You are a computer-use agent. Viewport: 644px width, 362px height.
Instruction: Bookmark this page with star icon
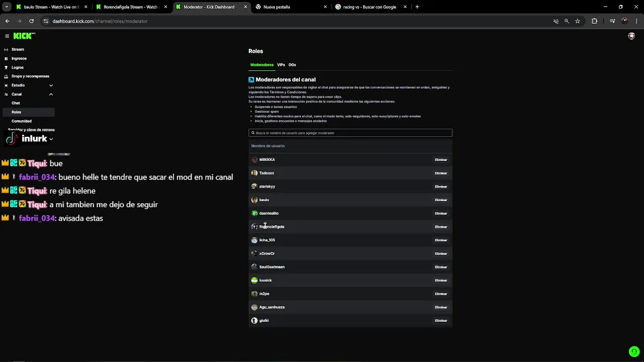[x=578, y=21]
